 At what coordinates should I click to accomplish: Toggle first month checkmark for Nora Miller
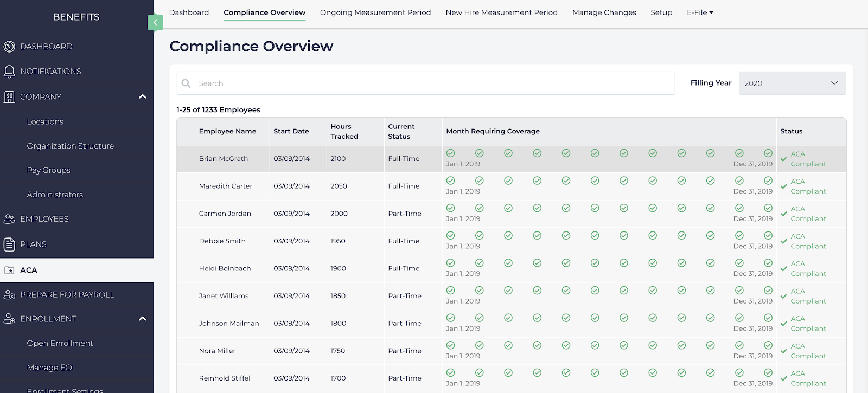[x=450, y=345]
